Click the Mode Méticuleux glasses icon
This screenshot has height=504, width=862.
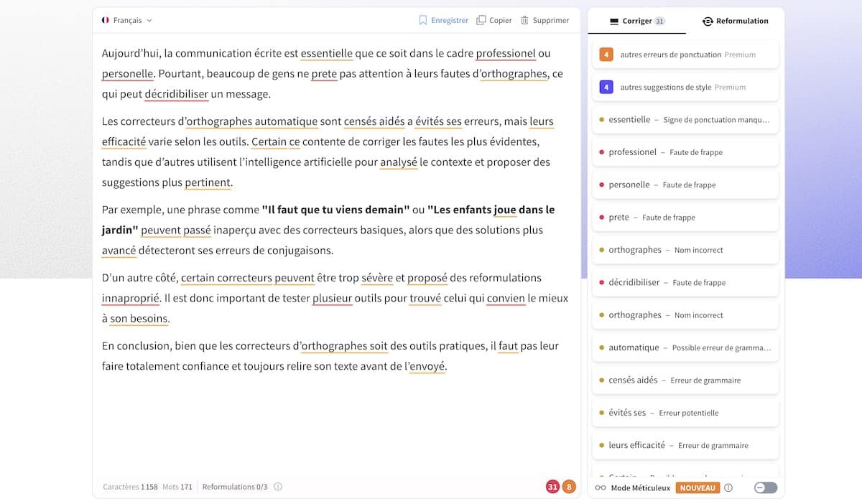pos(601,487)
